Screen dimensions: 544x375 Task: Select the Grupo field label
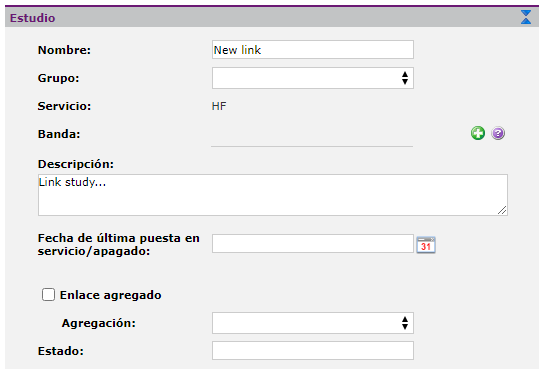58,78
